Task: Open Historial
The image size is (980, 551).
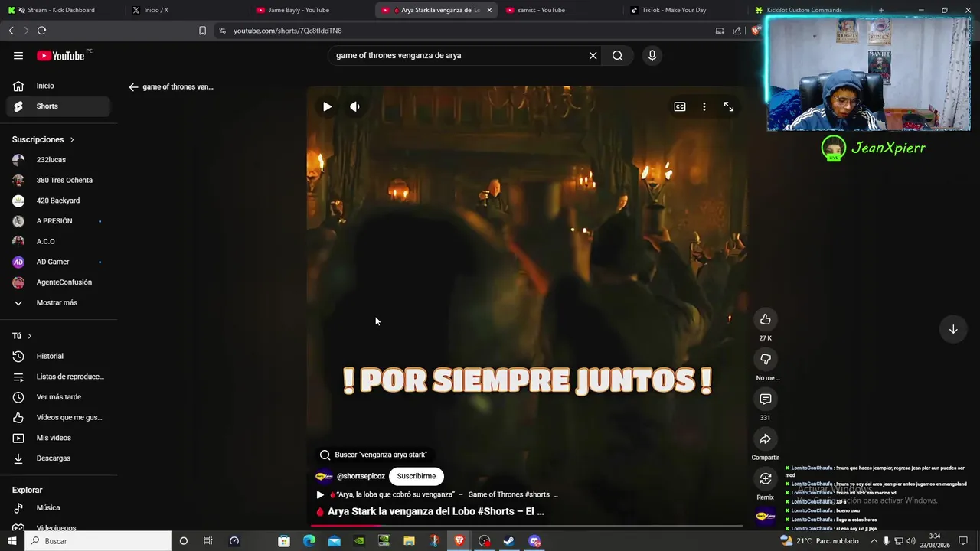Action: point(58,356)
